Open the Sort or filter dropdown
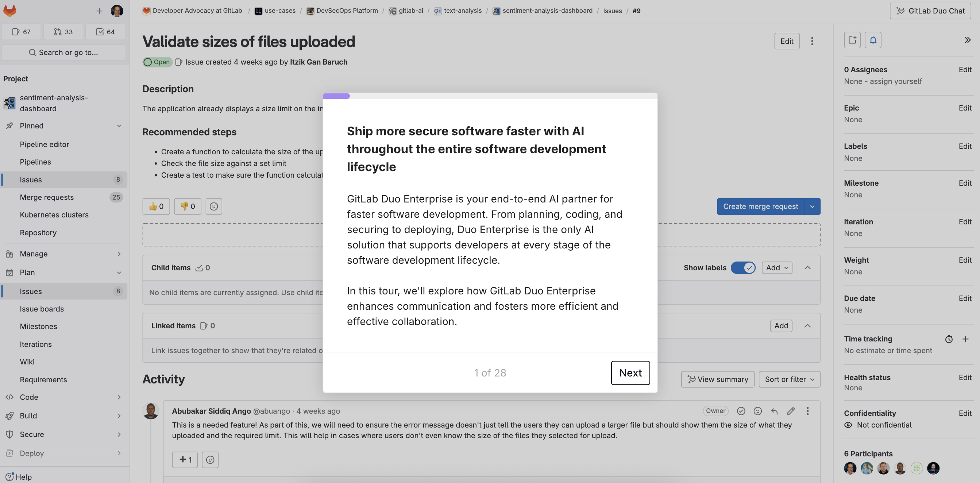This screenshot has width=980, height=483. click(x=789, y=379)
